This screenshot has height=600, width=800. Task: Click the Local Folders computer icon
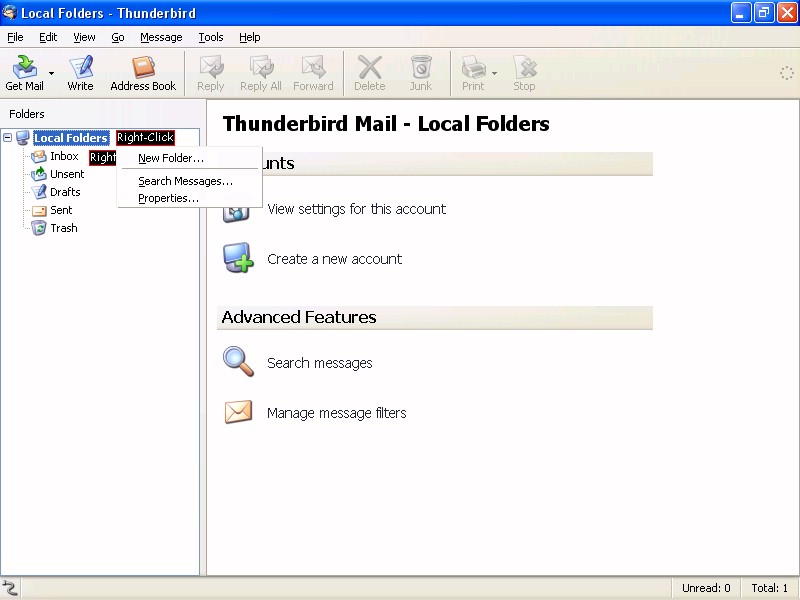[22, 138]
